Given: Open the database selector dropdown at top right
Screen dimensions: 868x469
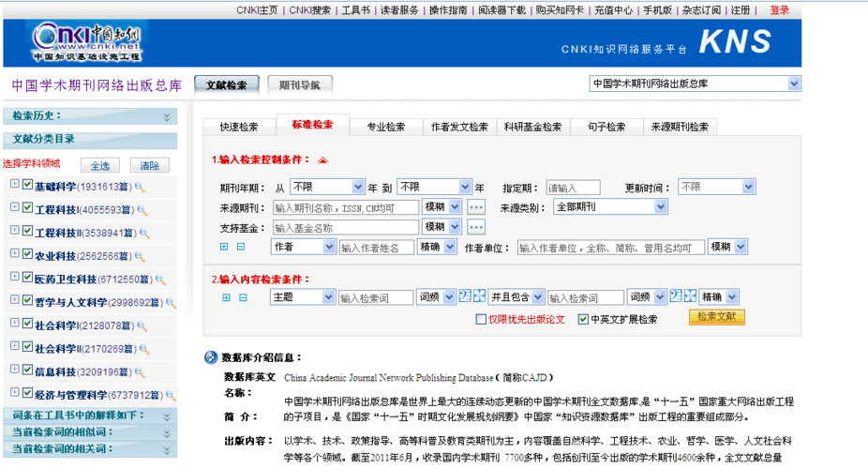Looking at the screenshot, I should point(696,83).
